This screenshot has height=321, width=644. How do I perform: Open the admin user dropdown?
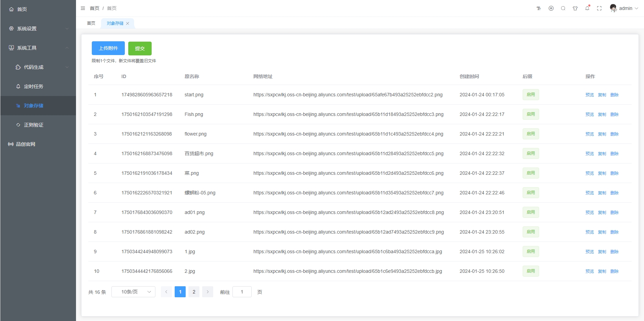(624, 8)
